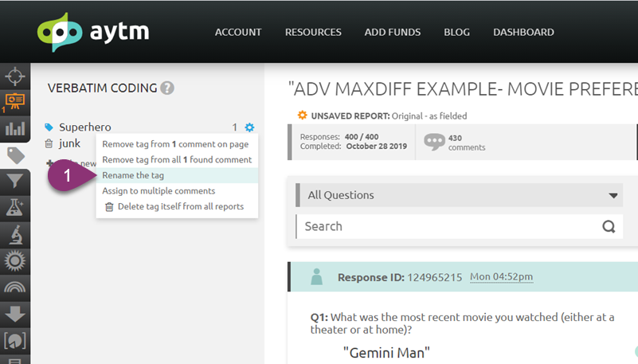Open the ACCOUNT navigation link
638x364 pixels.
coord(238,33)
